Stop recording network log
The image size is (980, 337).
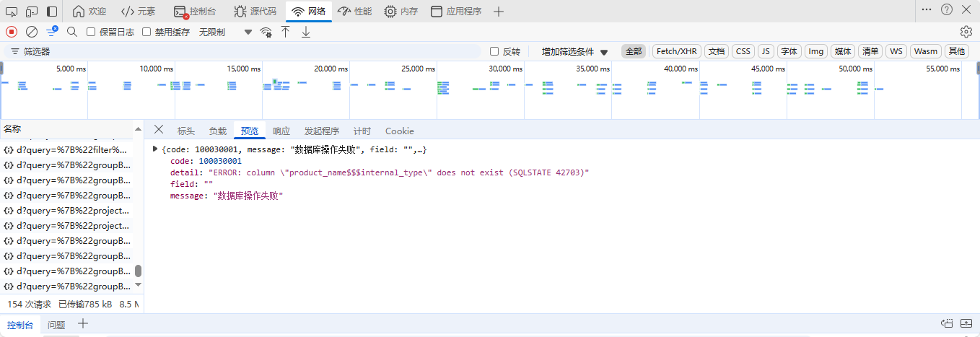(12, 32)
